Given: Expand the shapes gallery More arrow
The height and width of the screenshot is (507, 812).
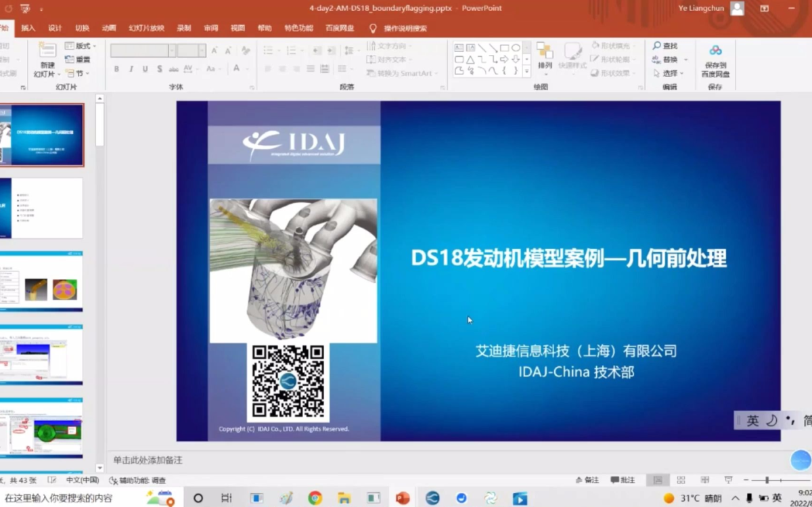Looking at the screenshot, I should click(526, 70).
